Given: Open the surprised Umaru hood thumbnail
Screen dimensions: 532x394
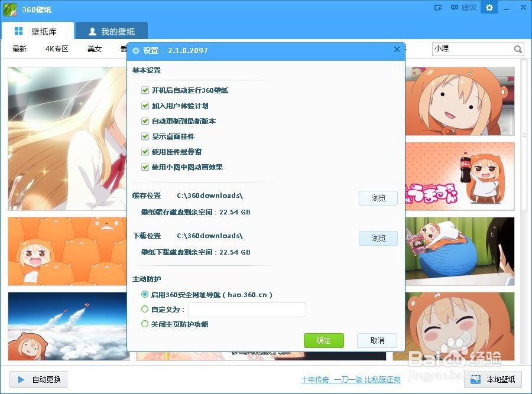Looking at the screenshot, I should coord(460,101).
